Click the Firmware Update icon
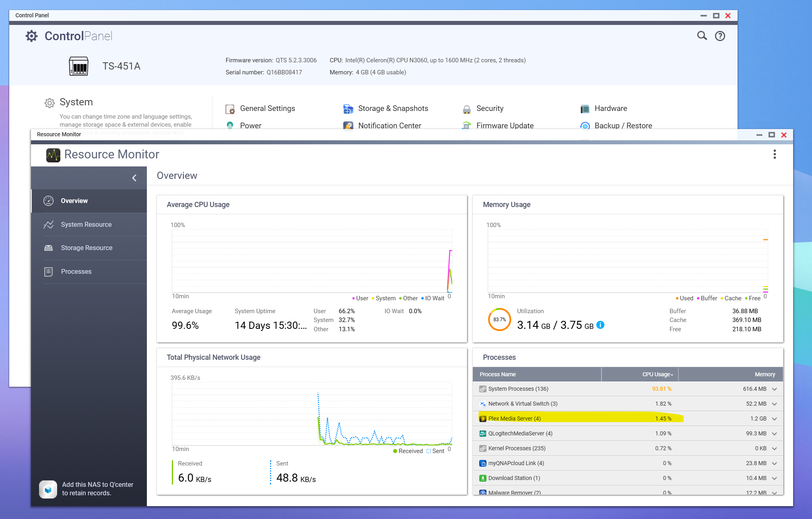 (466, 125)
